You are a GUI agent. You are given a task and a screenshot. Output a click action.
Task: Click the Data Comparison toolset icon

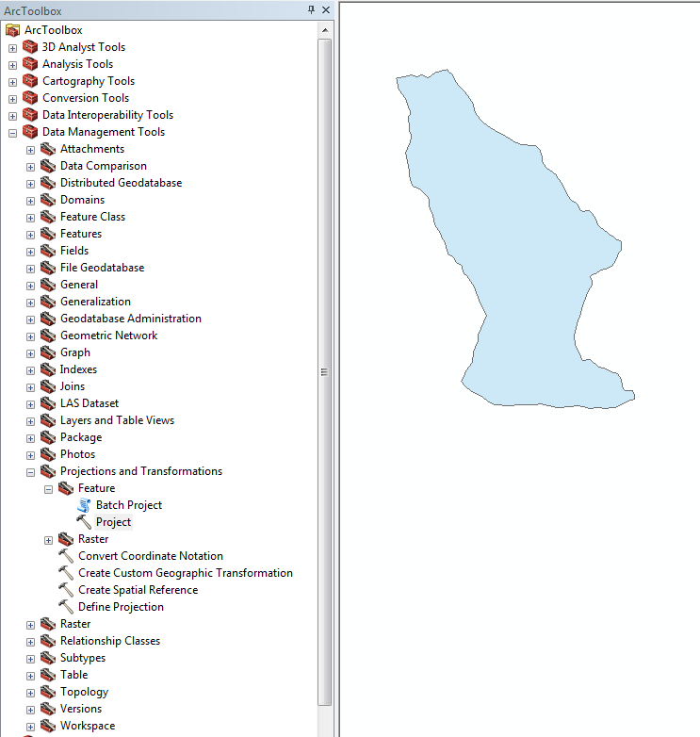(48, 166)
